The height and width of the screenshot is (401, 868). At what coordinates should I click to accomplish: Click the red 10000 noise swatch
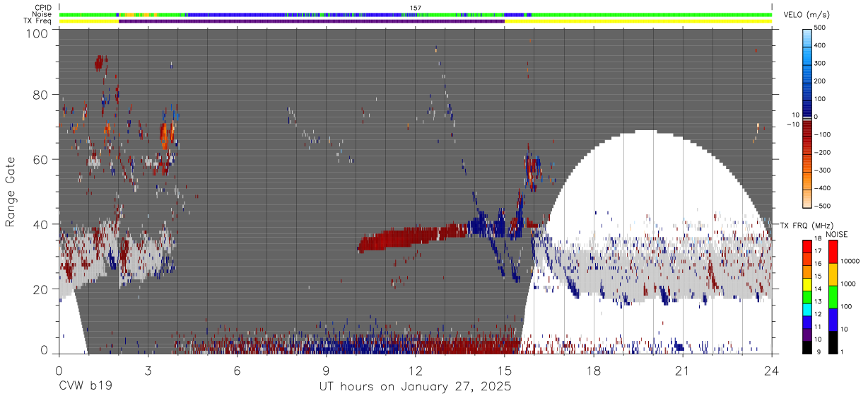pos(833,252)
